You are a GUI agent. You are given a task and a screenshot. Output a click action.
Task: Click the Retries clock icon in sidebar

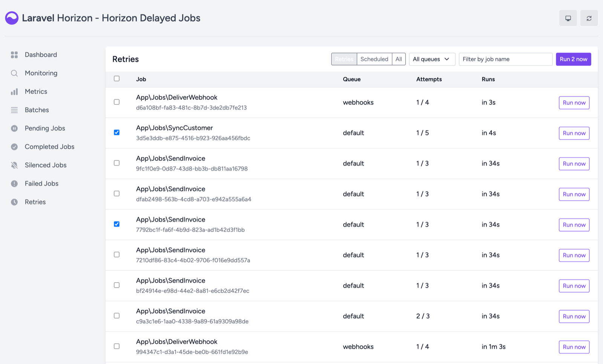pos(14,202)
